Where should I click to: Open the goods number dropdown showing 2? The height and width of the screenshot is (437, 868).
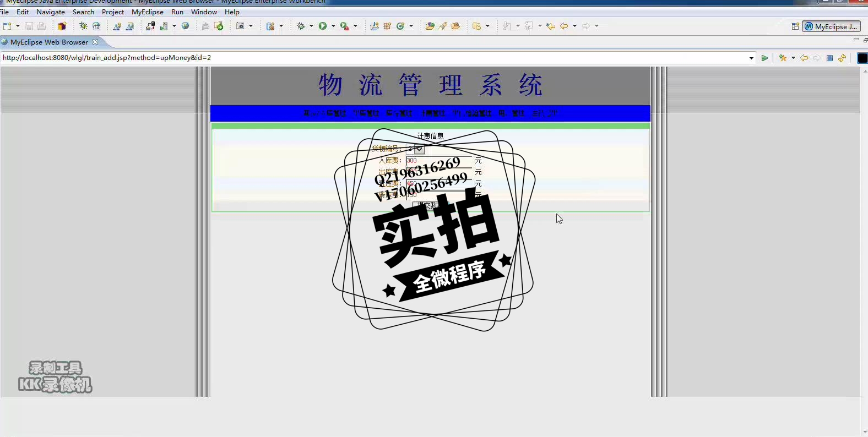click(415, 149)
